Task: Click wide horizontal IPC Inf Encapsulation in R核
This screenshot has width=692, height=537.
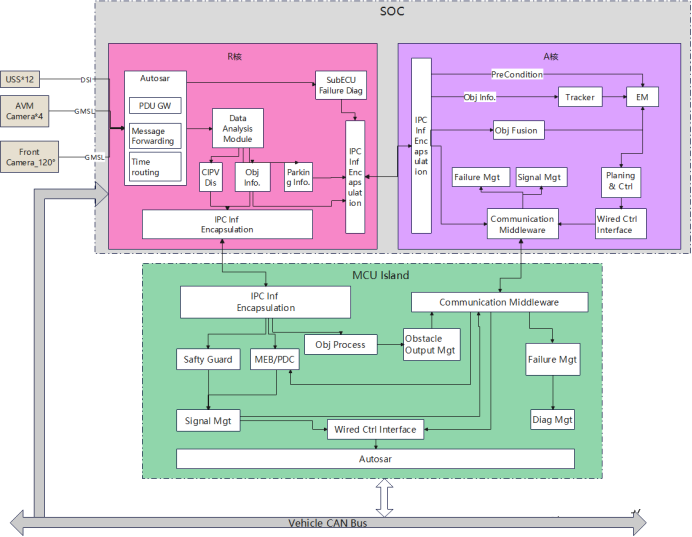Action: 227,224
